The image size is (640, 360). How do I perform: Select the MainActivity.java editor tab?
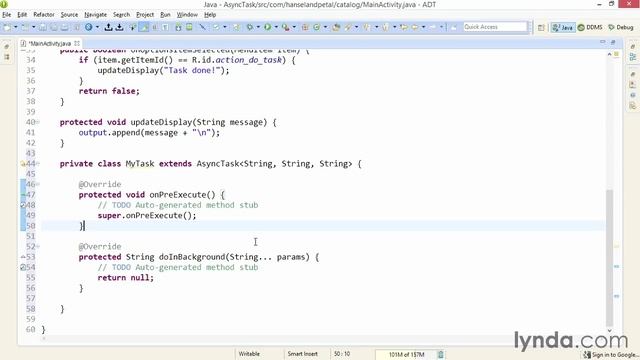pos(50,43)
